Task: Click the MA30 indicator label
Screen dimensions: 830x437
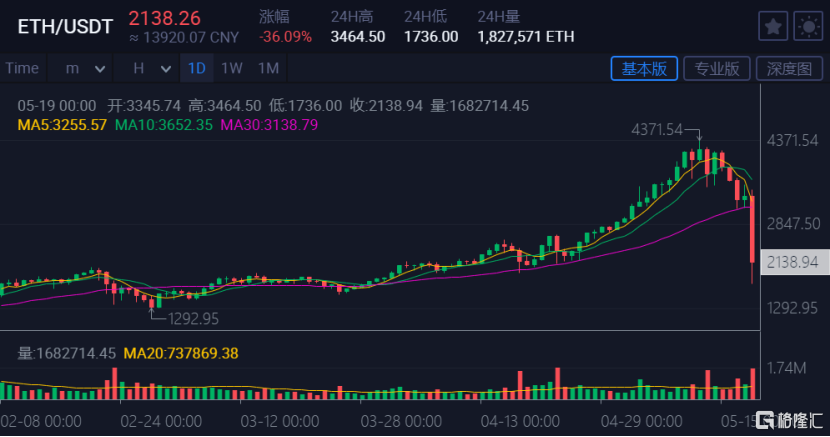Action: click(x=269, y=125)
